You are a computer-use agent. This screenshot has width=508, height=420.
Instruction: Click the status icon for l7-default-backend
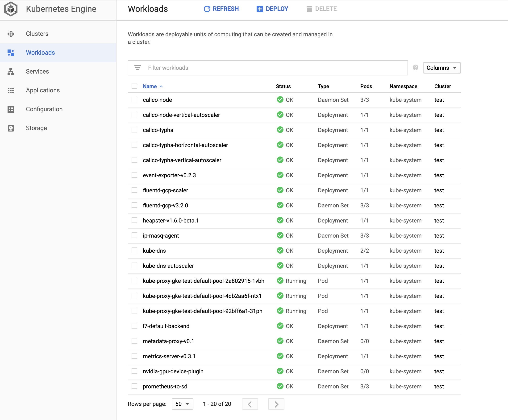coord(280,326)
